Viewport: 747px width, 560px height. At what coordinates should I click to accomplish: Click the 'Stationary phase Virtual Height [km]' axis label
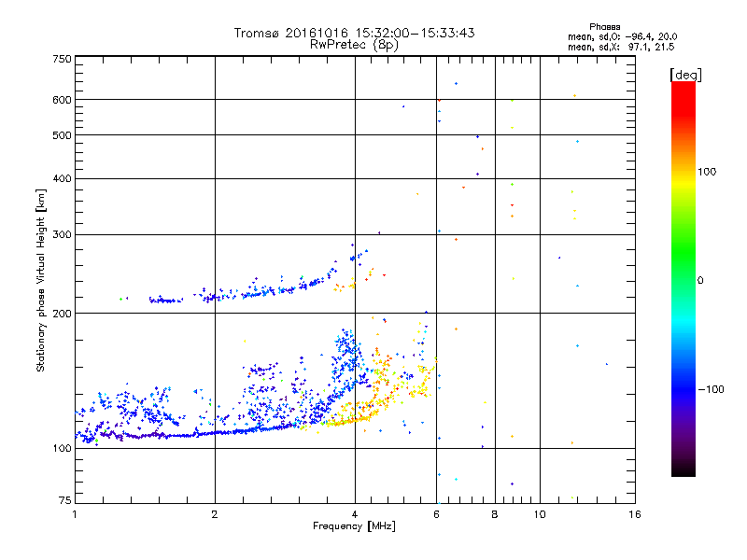(x=41, y=281)
